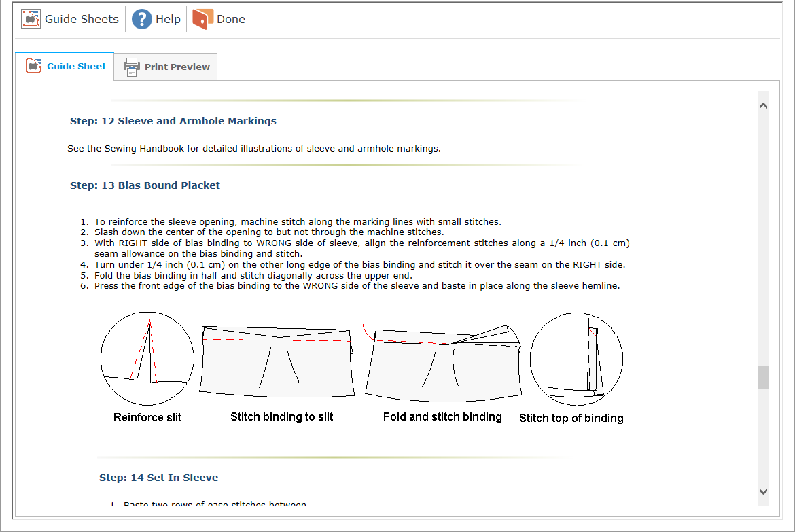Click the Step 12 Sleeve and Armhole Markings heading

[x=173, y=121]
